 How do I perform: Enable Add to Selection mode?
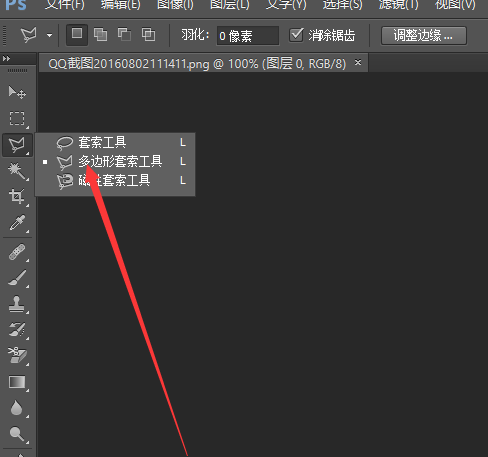[x=100, y=35]
